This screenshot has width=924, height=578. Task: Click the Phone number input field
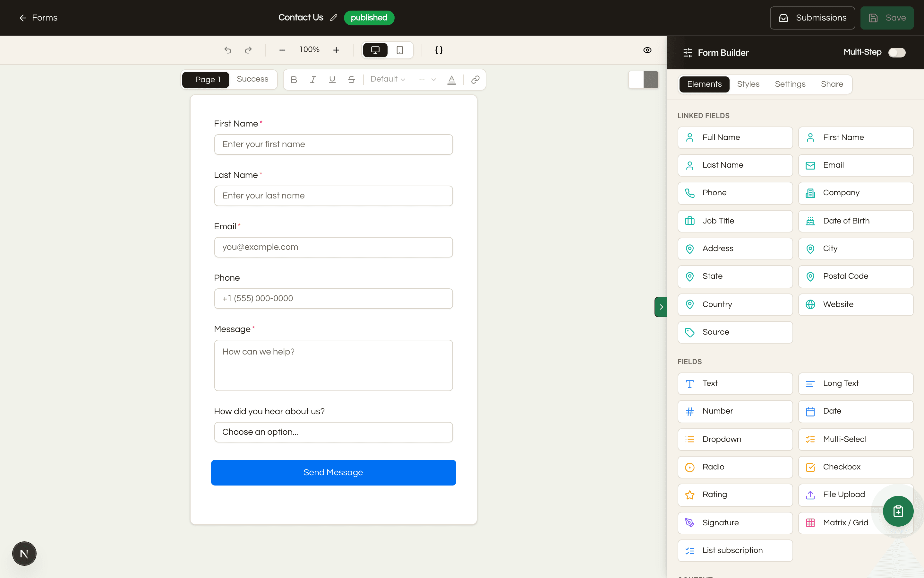point(333,299)
